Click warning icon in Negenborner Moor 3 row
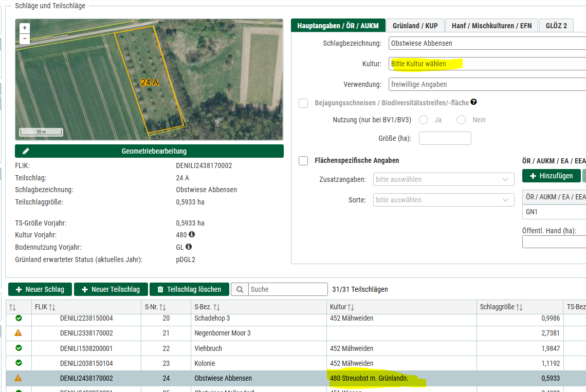 pyautogui.click(x=19, y=333)
